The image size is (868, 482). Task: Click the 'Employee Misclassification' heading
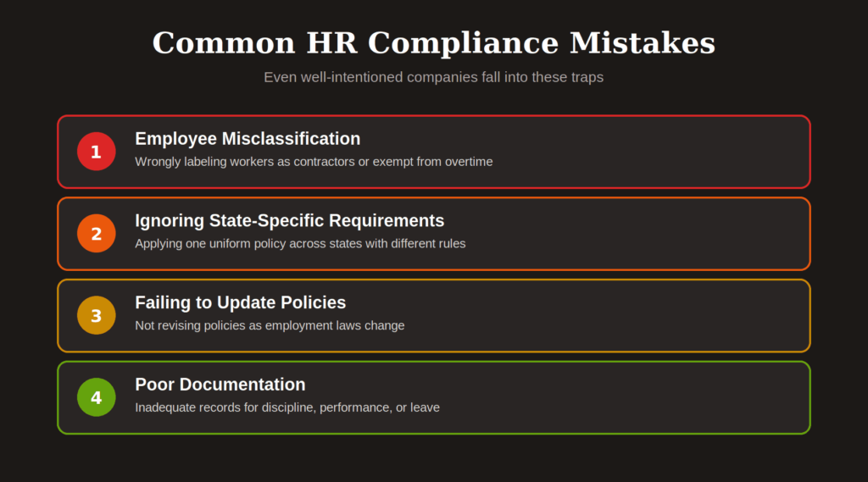pyautogui.click(x=248, y=138)
